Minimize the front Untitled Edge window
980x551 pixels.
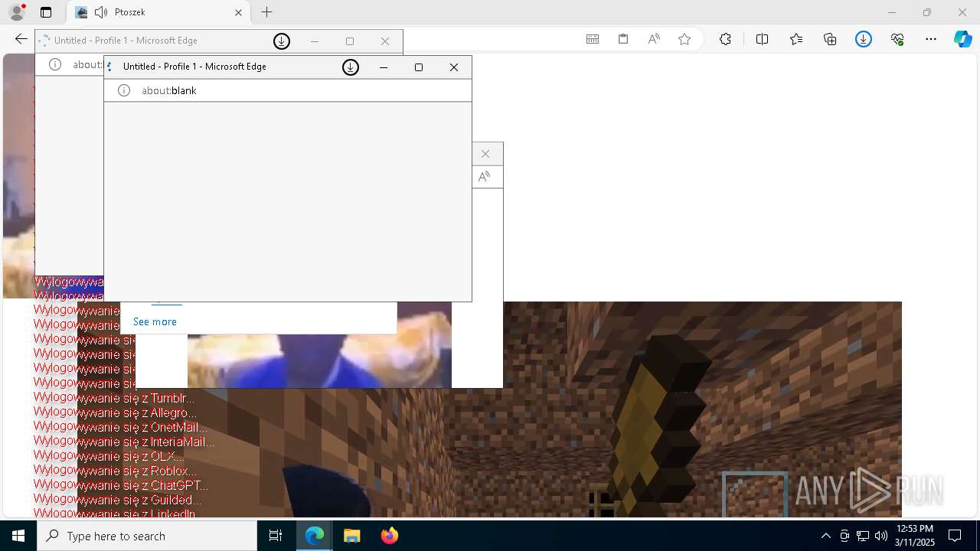click(x=384, y=67)
